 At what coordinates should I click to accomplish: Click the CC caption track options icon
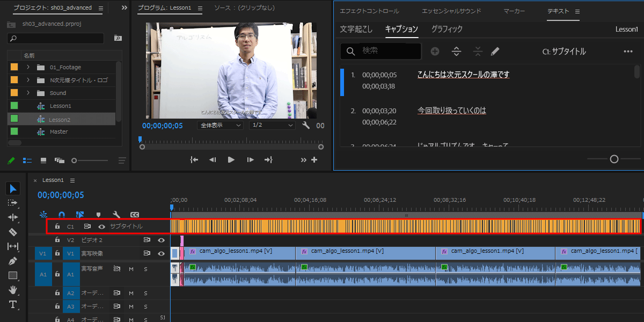click(135, 215)
